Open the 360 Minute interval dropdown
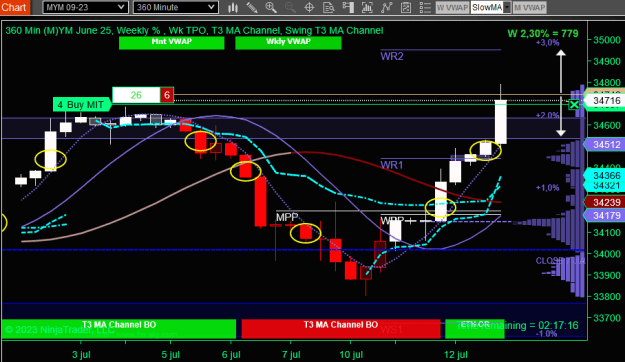Screen dimensions: 625x362 176,7
